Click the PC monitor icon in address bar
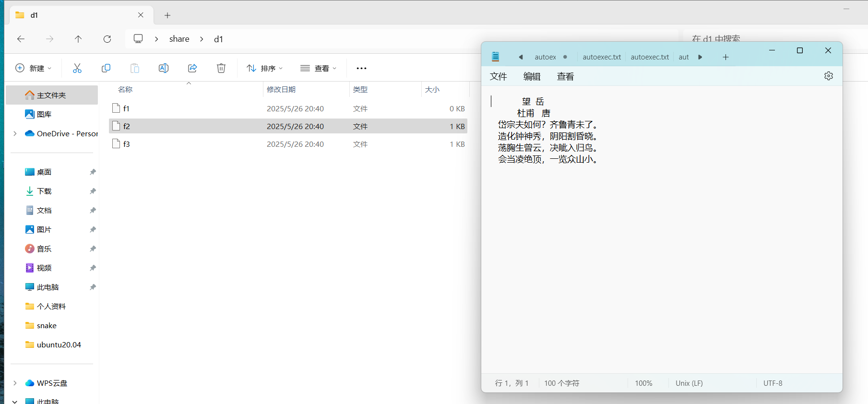 point(138,39)
